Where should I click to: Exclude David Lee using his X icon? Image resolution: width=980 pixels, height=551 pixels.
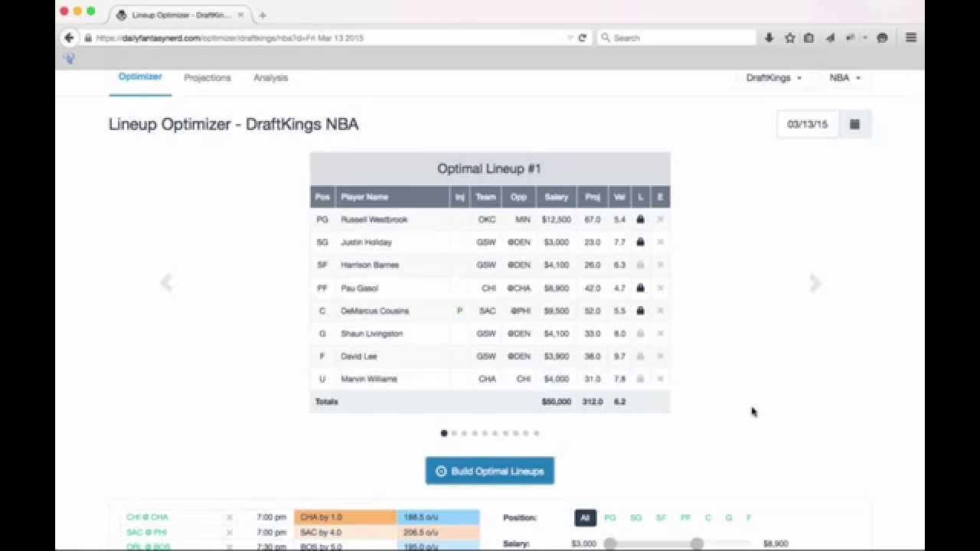(x=660, y=356)
